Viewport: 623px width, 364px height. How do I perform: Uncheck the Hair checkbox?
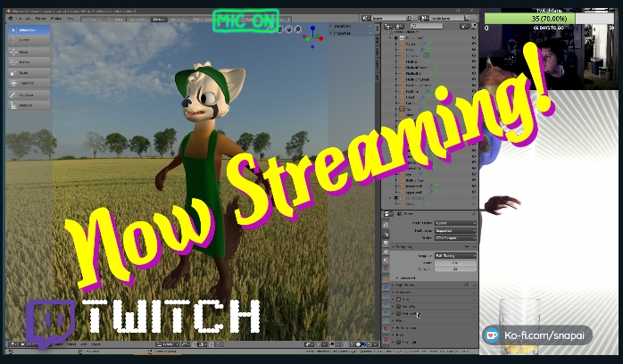pyautogui.click(x=398, y=299)
